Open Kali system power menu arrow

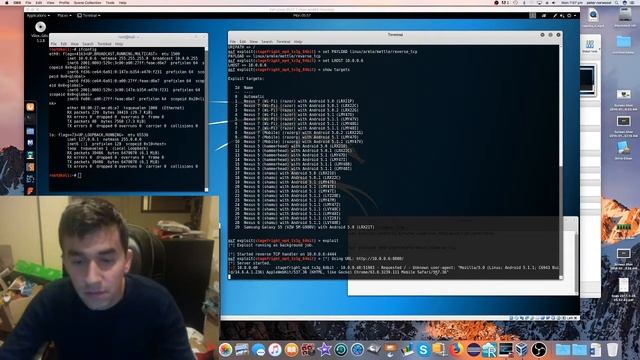[x=575, y=16]
